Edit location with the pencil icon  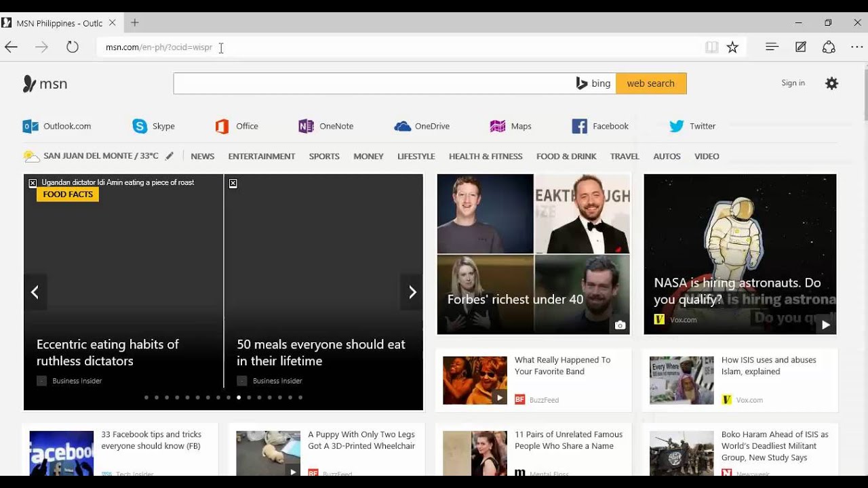(170, 156)
